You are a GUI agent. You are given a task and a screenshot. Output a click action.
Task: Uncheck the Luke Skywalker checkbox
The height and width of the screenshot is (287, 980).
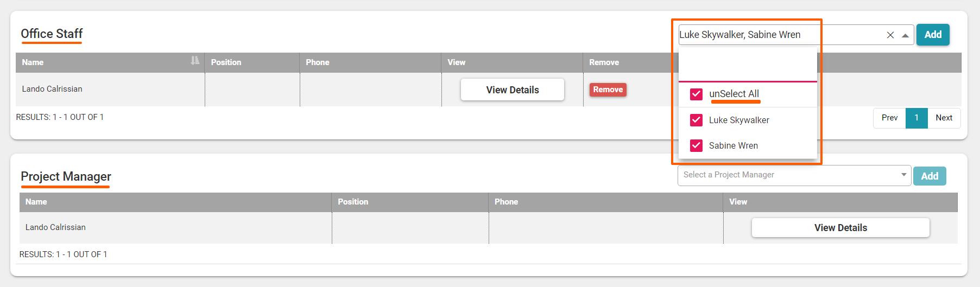tap(696, 120)
